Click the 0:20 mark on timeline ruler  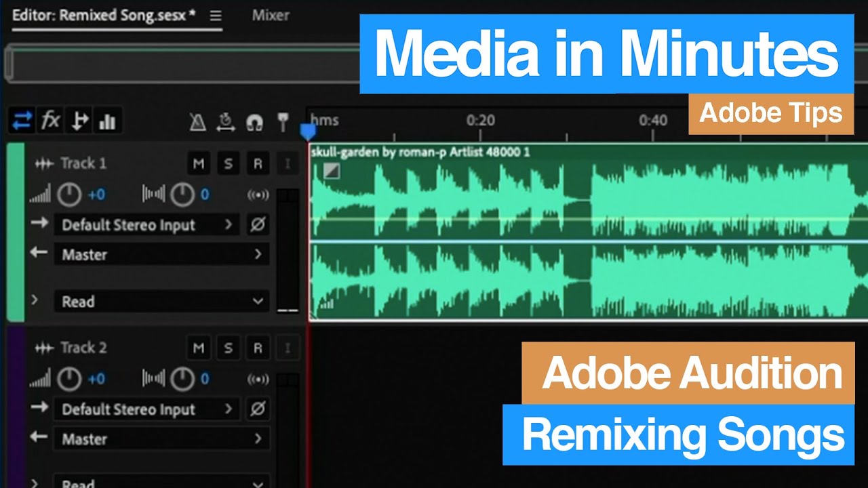coord(480,121)
